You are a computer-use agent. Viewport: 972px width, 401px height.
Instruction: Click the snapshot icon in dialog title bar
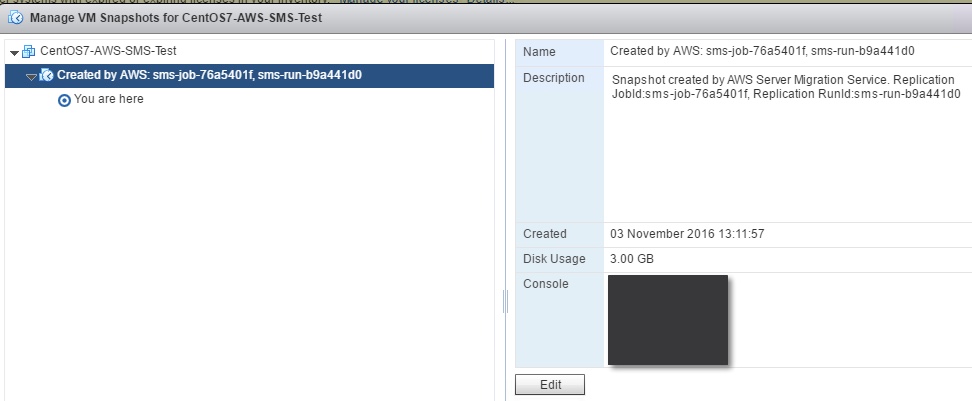point(16,17)
